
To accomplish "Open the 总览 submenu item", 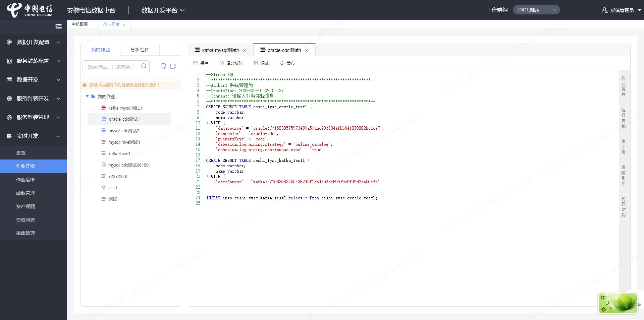I will (34, 153).
